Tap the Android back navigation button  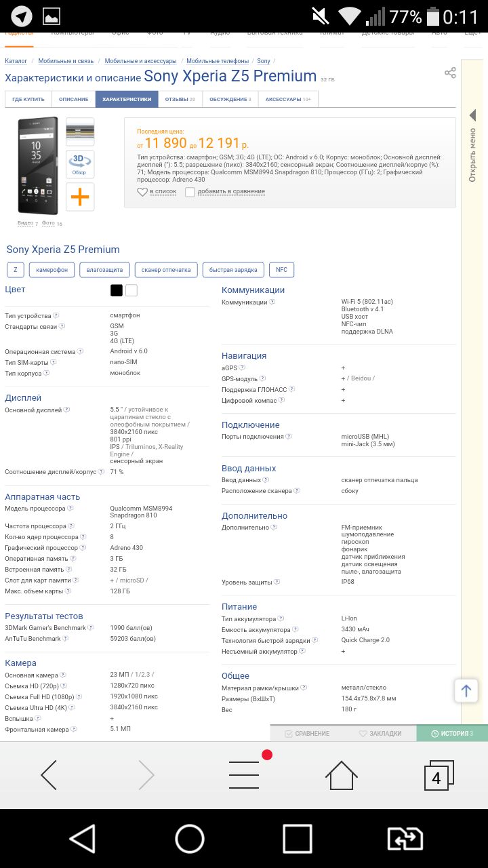click(83, 839)
